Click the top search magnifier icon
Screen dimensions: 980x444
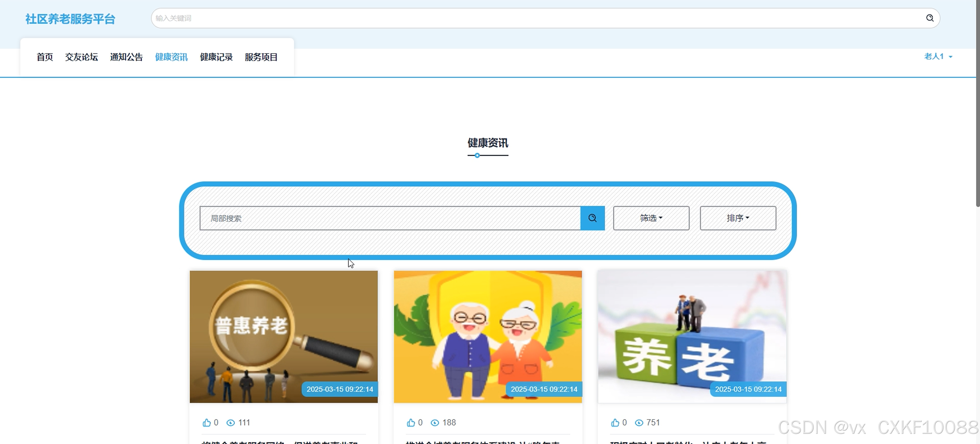[x=929, y=18]
